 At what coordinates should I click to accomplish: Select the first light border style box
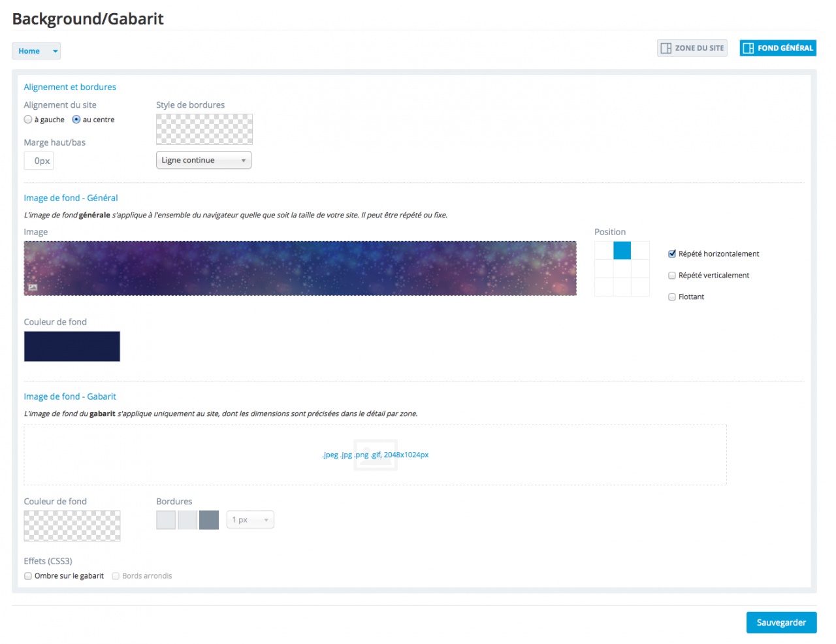coord(166,520)
